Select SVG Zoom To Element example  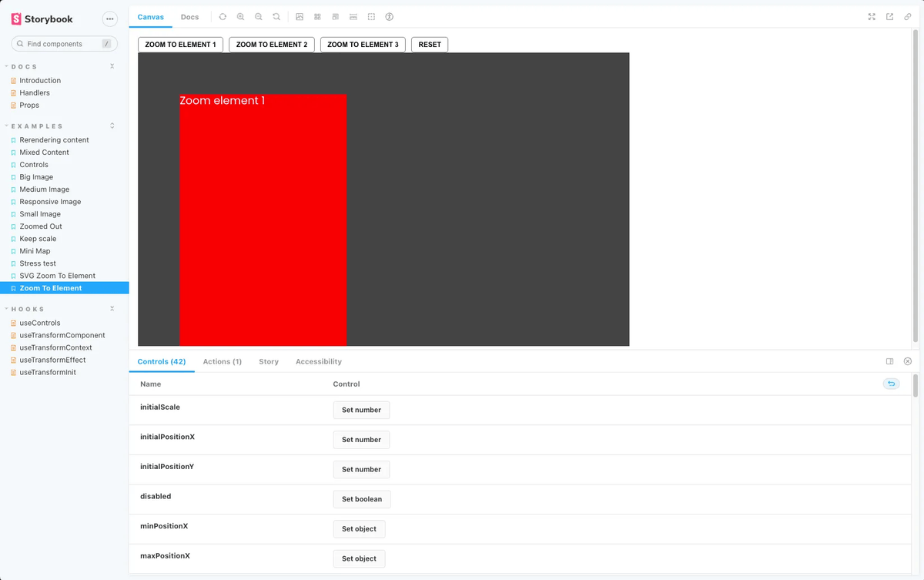tap(58, 276)
